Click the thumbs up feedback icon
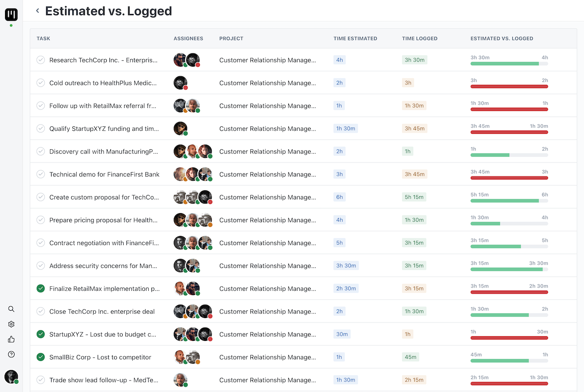 click(11, 339)
